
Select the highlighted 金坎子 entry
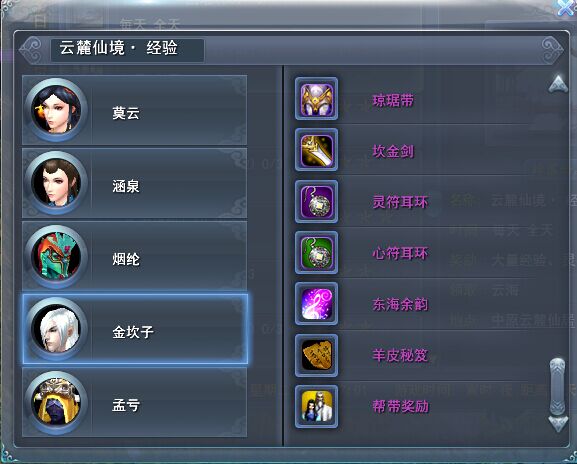click(x=135, y=329)
